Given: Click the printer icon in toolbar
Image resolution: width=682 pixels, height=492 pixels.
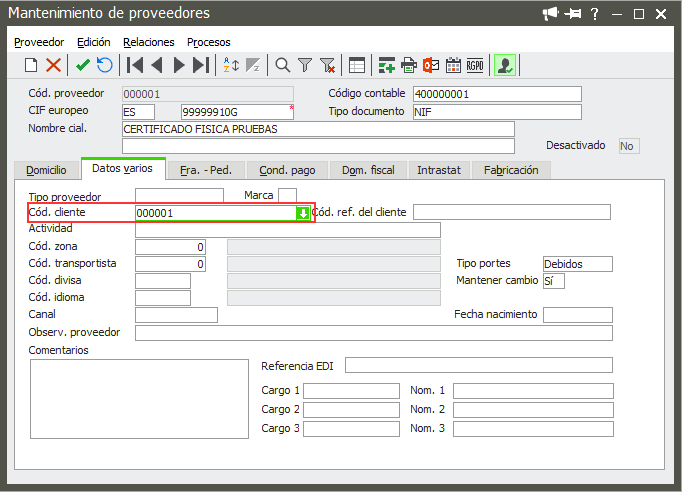Looking at the screenshot, I should pyautogui.click(x=409, y=65).
